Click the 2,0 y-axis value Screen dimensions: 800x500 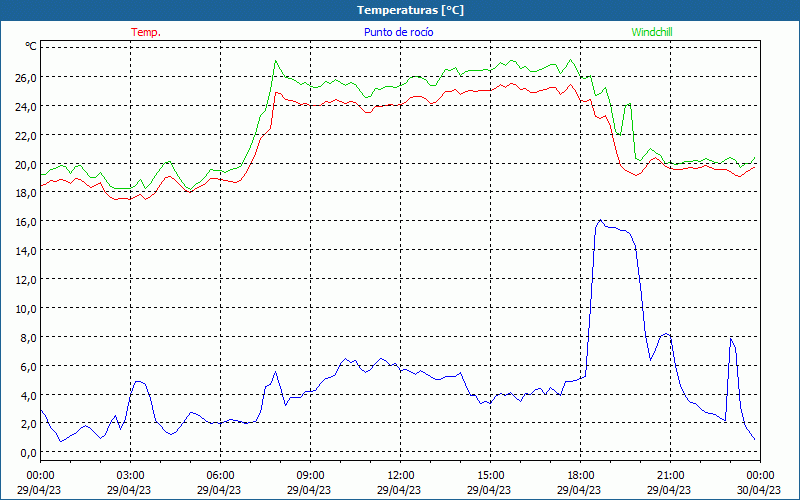[x=29, y=424]
